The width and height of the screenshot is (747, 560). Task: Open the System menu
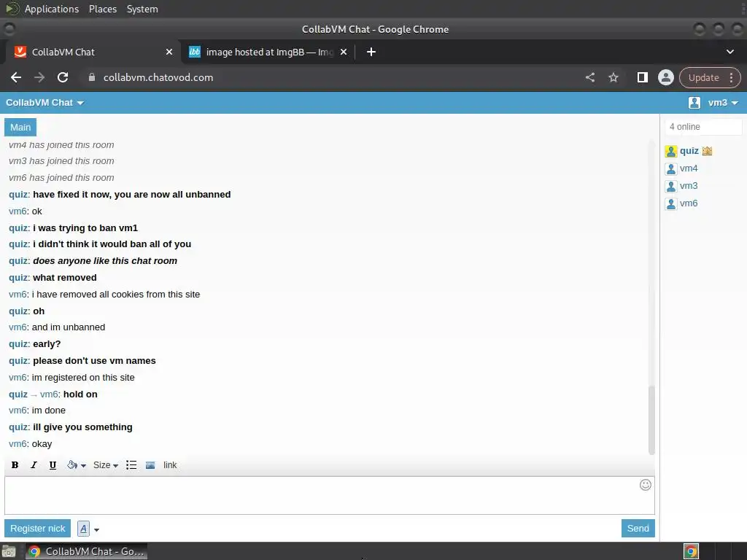[x=142, y=9]
